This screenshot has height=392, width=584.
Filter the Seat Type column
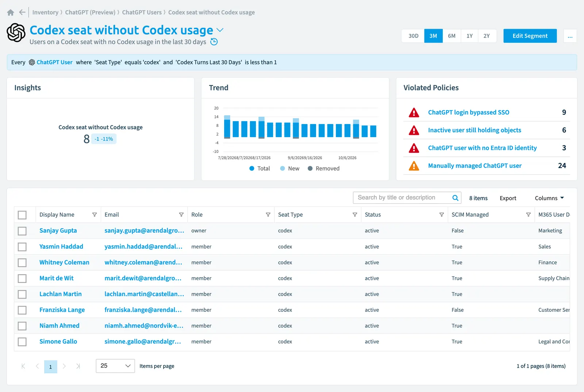tap(355, 215)
